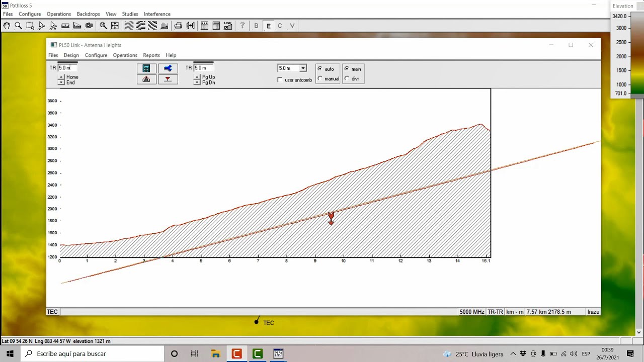This screenshot has width=644, height=362.
Task: Enable the user antcomb checkbox
Action: pyautogui.click(x=280, y=80)
